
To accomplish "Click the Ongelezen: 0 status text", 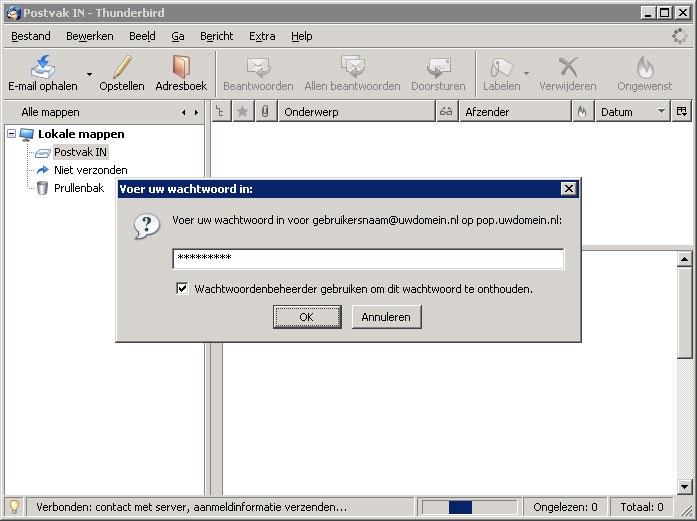I will click(565, 507).
